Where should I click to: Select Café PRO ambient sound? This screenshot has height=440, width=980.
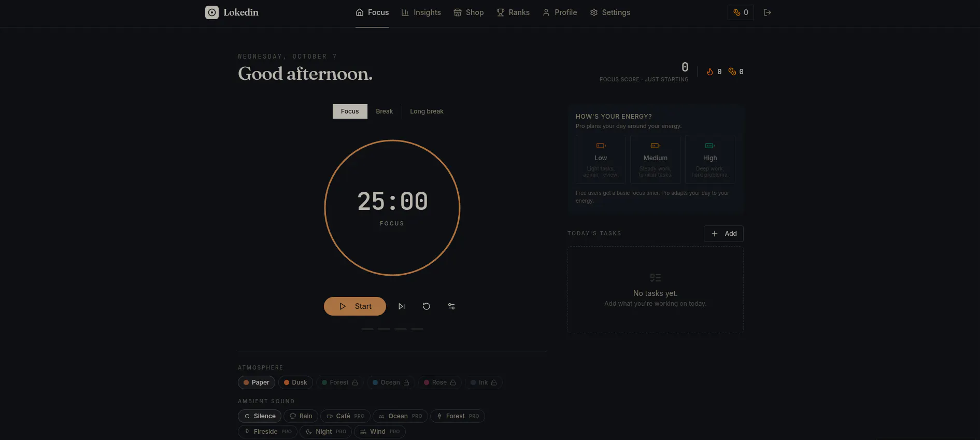[x=345, y=416]
